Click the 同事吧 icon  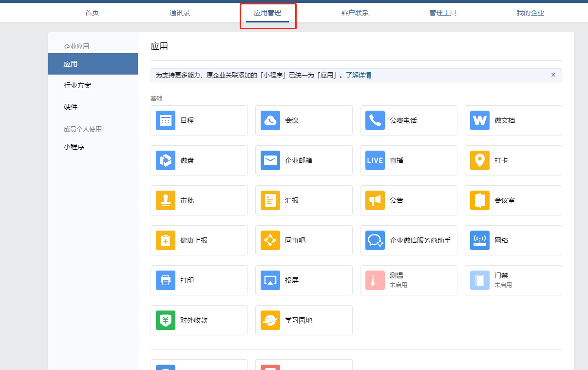coord(270,240)
